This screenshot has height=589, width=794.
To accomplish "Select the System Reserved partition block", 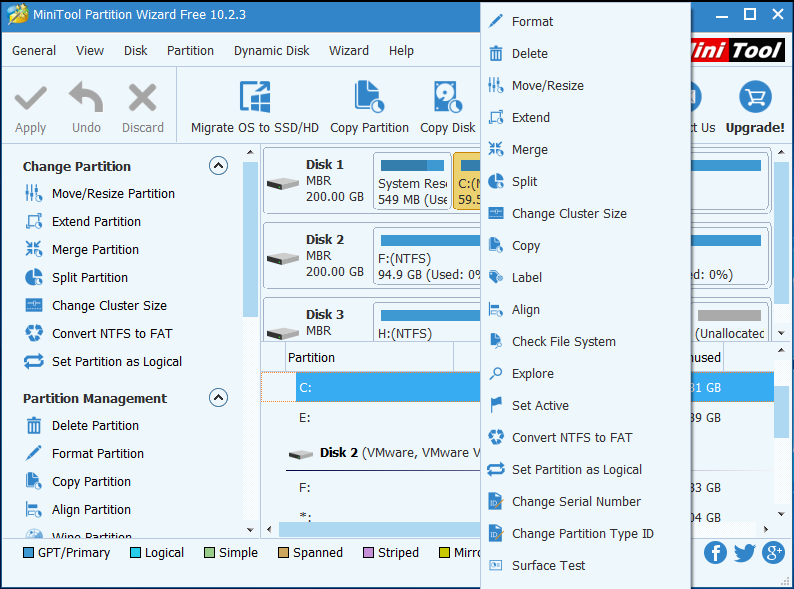I will click(x=412, y=181).
